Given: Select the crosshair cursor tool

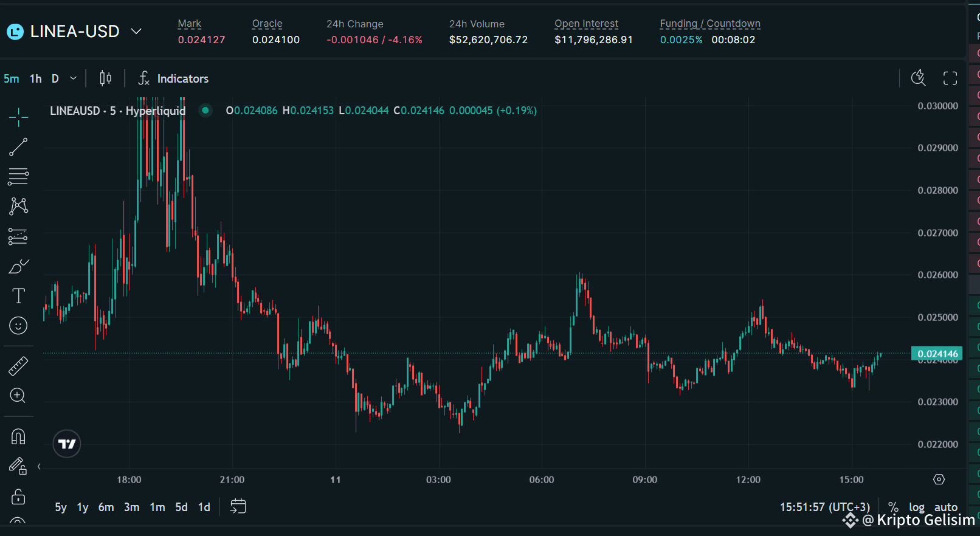Looking at the screenshot, I should coord(18,117).
